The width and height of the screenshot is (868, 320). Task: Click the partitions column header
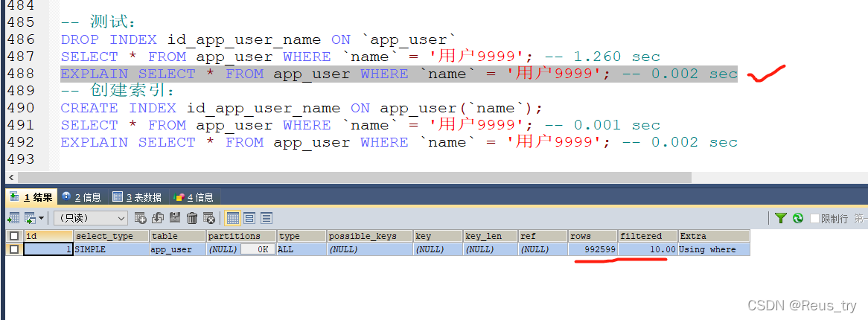[x=241, y=236]
